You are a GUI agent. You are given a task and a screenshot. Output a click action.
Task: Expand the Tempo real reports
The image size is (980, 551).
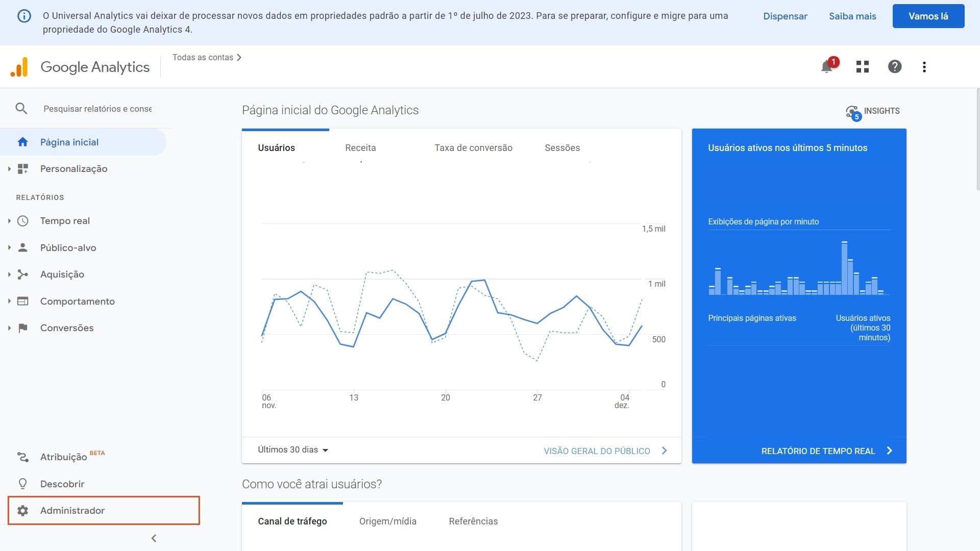[65, 221]
